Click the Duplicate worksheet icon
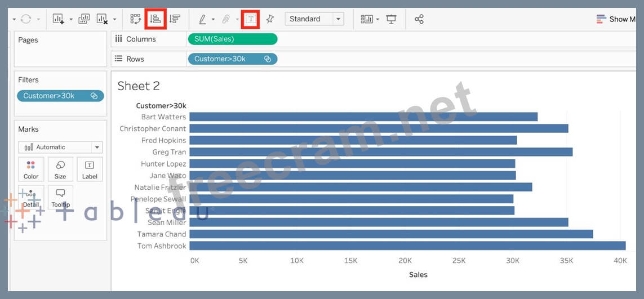Image resolution: width=644 pixels, height=299 pixels. 84,19
